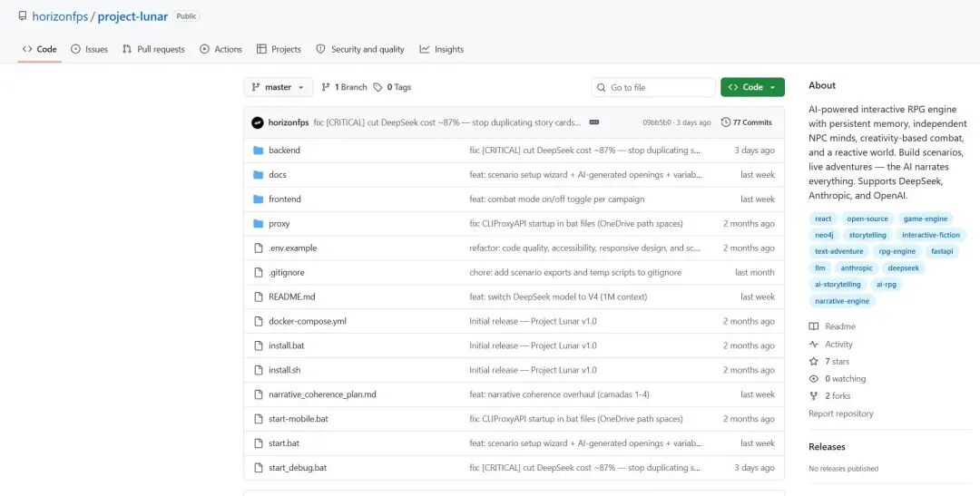Go to the Actions tab
980x496 pixels.
[220, 49]
